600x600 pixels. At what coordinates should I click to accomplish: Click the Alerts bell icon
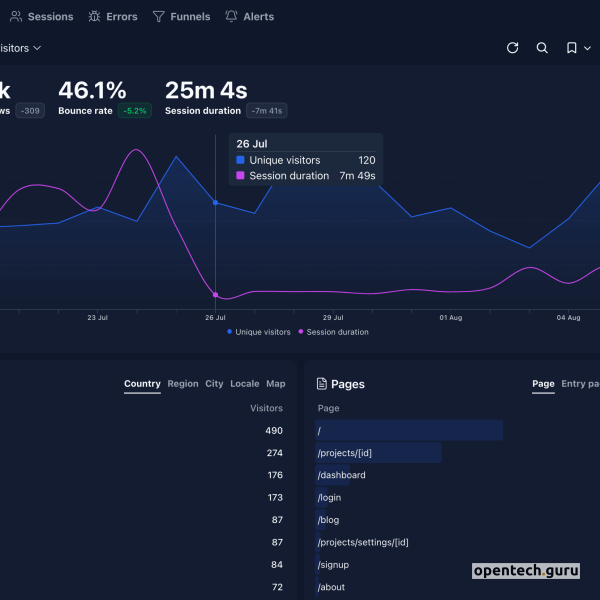[232, 17]
